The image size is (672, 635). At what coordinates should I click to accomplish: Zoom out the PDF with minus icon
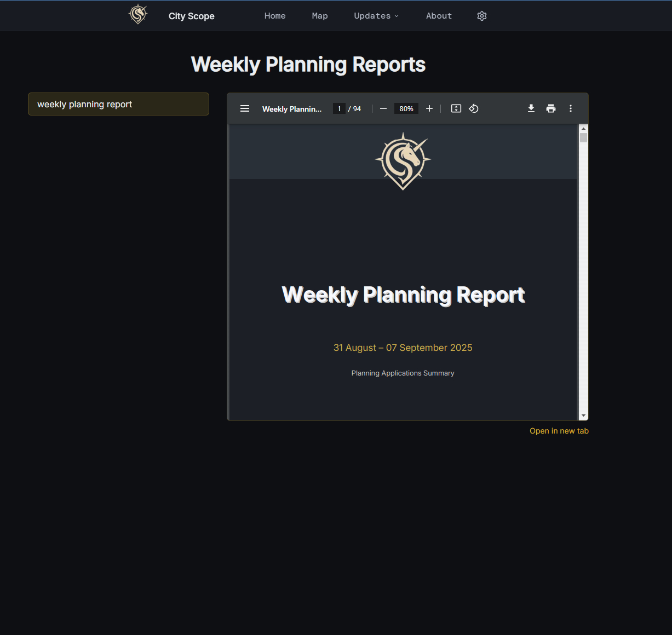(x=383, y=108)
